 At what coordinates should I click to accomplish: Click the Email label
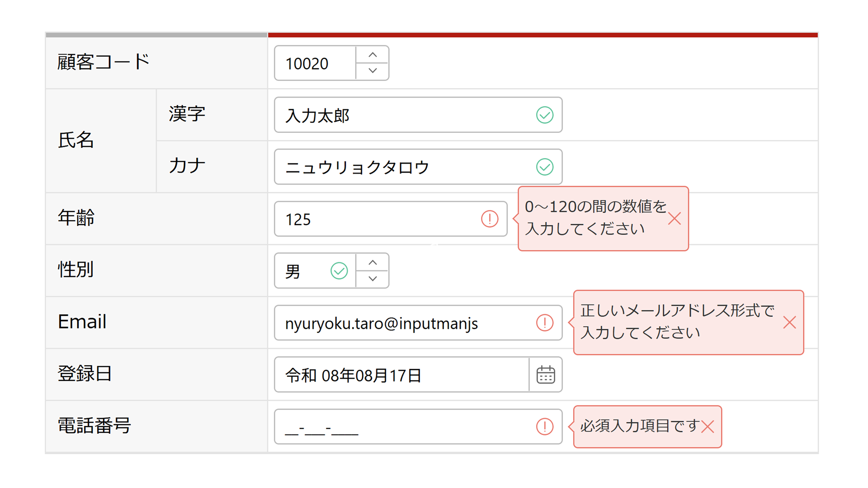[82, 322]
